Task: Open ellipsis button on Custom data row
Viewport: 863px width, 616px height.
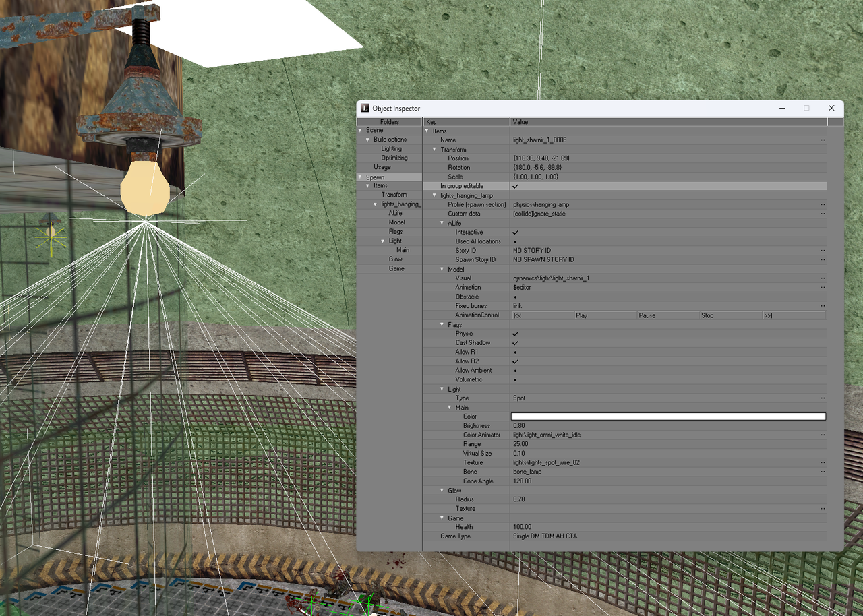Action: point(823,214)
